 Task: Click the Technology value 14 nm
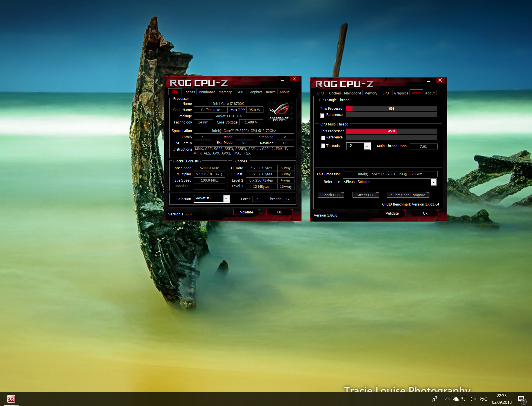(203, 122)
